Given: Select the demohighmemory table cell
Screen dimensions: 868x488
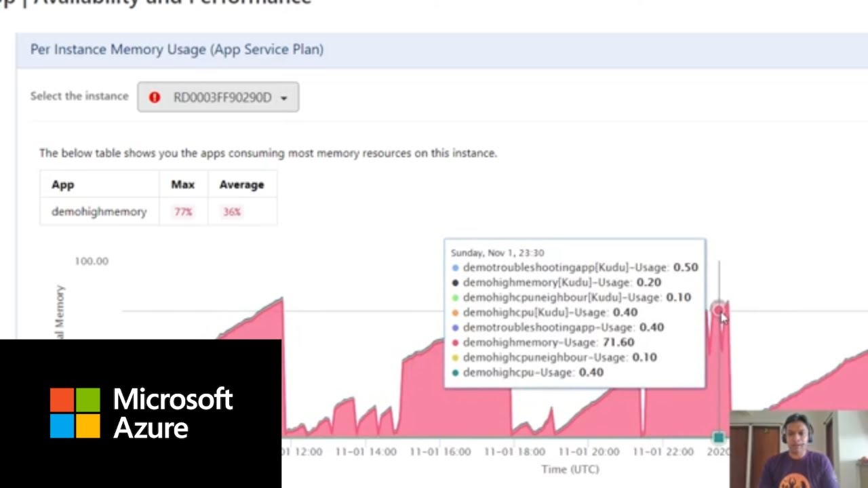Looking at the screenshot, I should (99, 211).
